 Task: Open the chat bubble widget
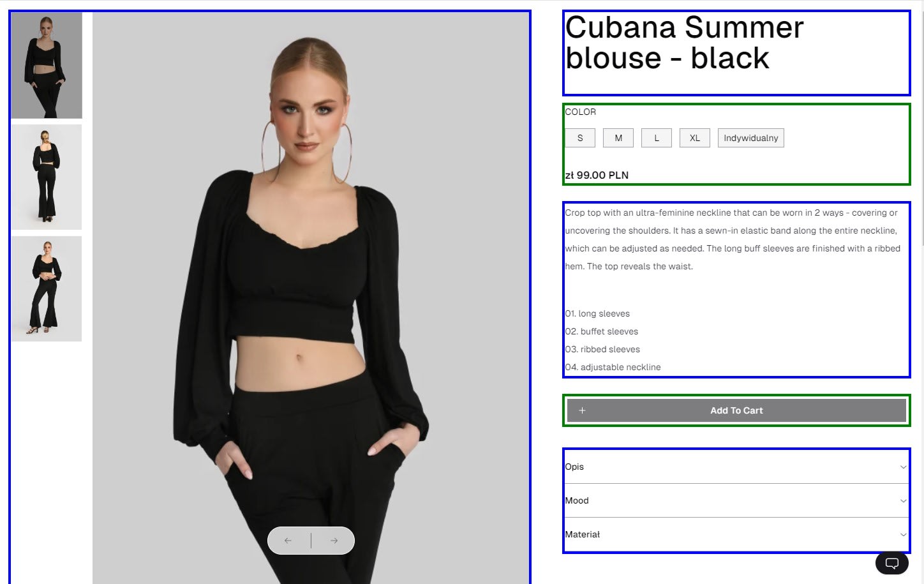click(x=892, y=563)
